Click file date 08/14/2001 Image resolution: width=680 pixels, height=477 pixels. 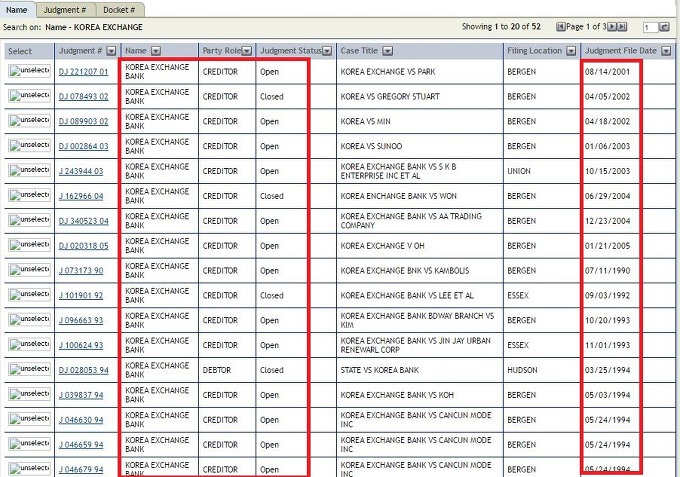607,72
